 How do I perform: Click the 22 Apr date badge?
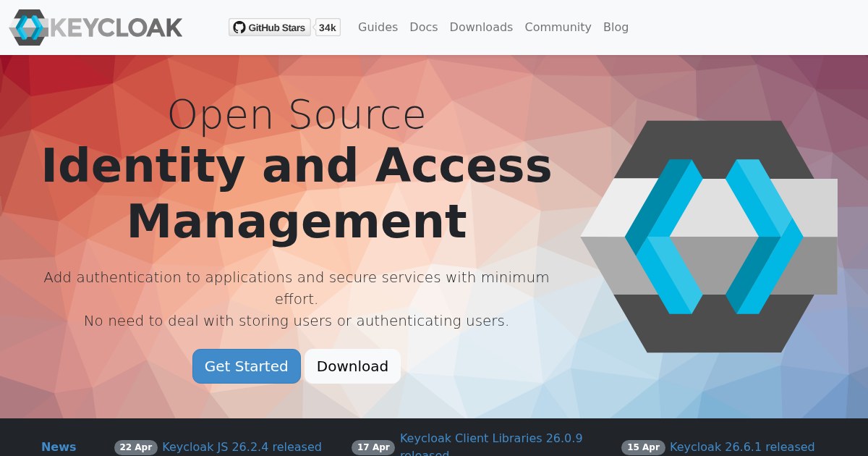136,447
